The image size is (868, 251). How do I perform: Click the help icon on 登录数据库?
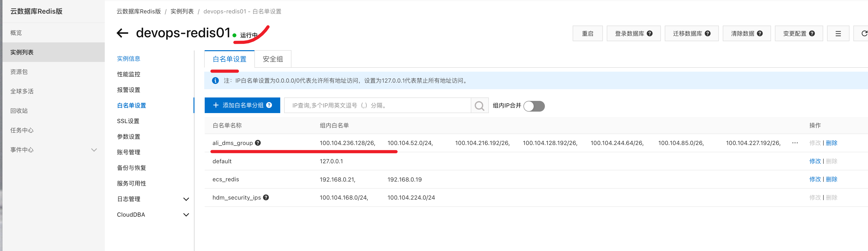[650, 34]
